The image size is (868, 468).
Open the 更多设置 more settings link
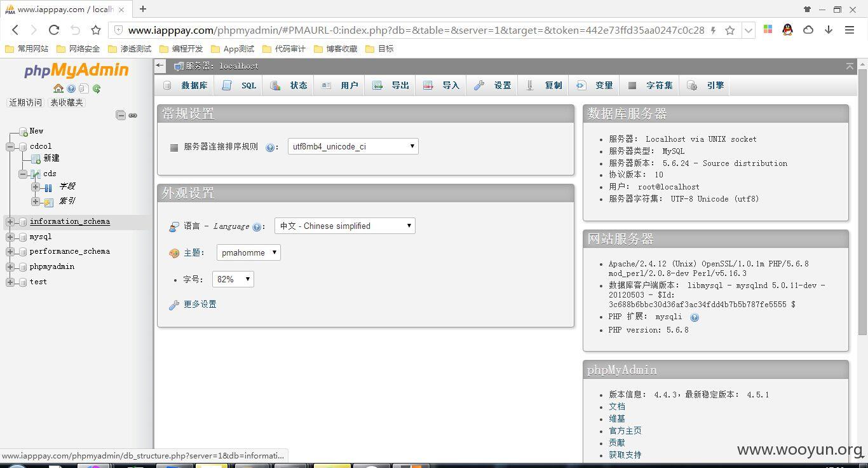(200, 305)
